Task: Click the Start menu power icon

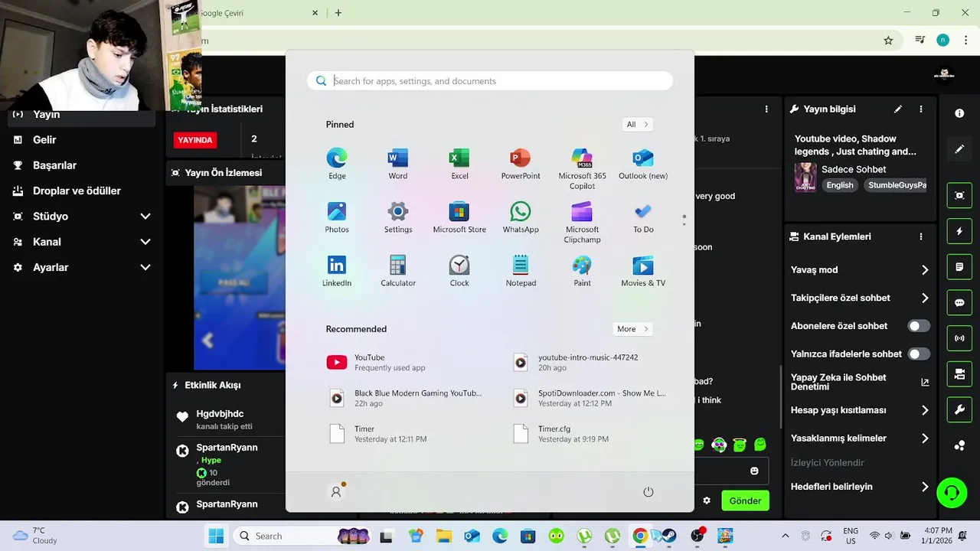Action: click(x=648, y=492)
